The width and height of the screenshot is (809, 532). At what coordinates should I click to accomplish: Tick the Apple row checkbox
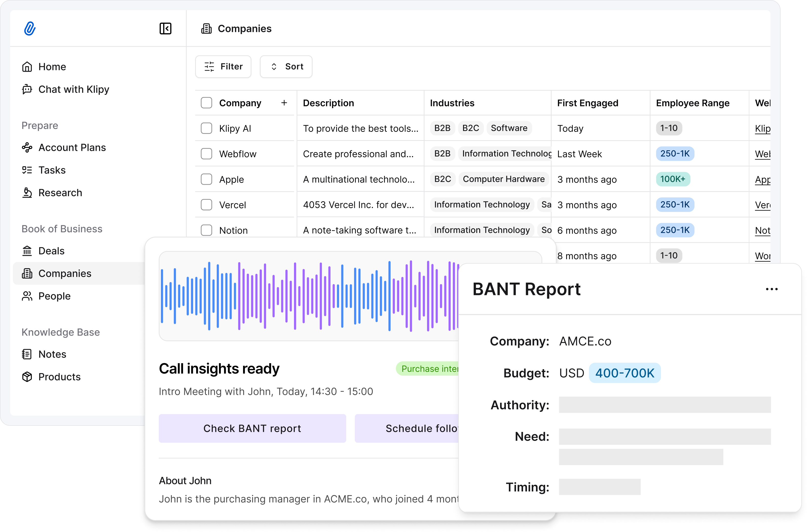[x=206, y=179]
